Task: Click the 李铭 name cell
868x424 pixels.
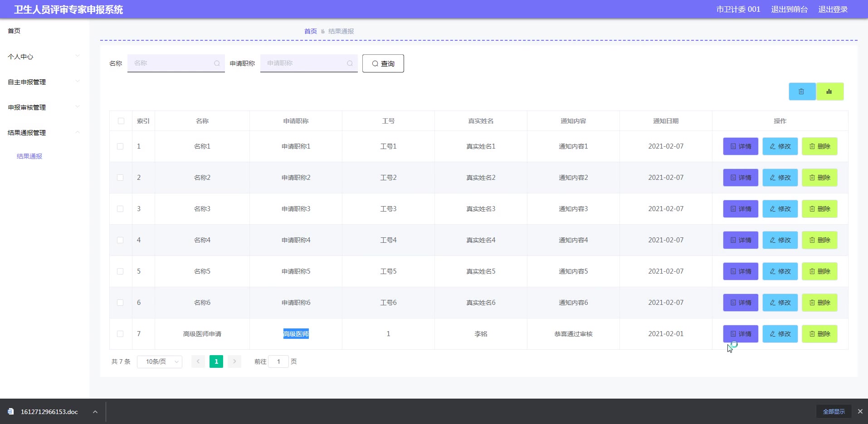Action: click(x=481, y=334)
